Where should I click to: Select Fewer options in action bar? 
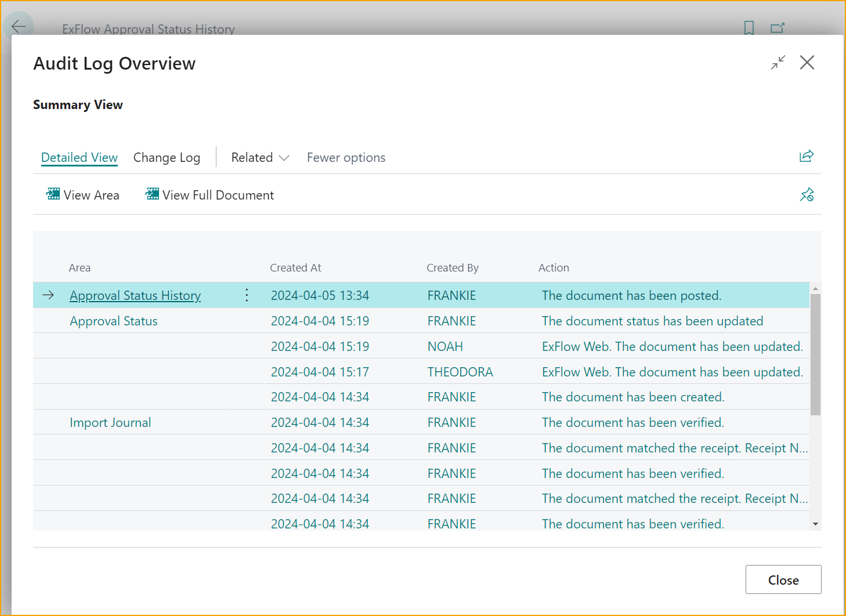(x=346, y=158)
